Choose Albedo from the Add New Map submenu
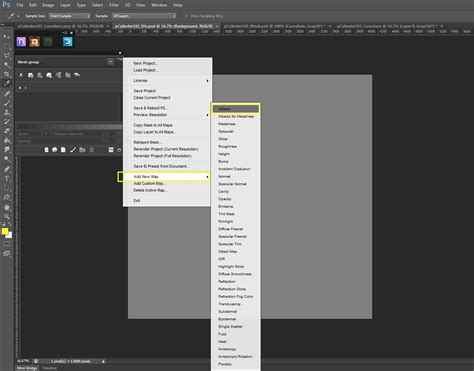Viewport: 474px width, 371px height. tap(236, 109)
